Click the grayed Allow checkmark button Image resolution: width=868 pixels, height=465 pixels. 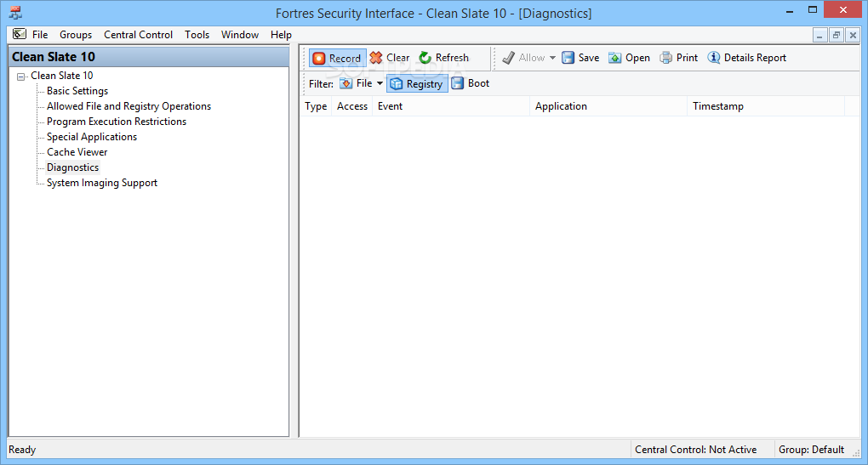click(x=523, y=58)
